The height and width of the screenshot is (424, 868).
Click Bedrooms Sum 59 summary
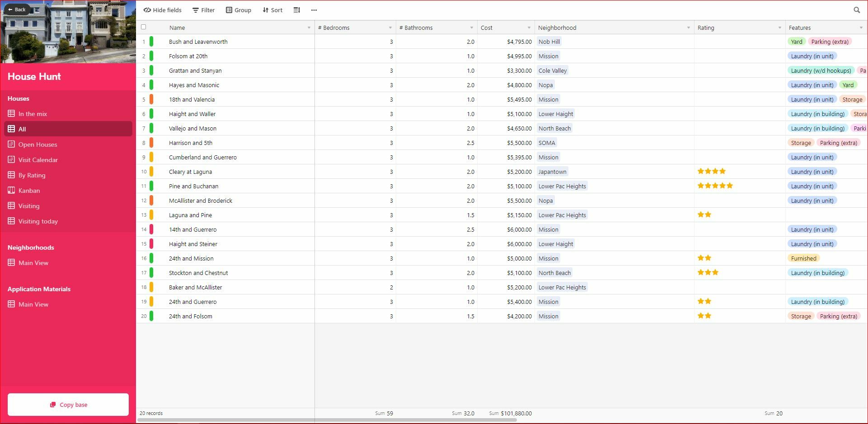[x=384, y=413]
